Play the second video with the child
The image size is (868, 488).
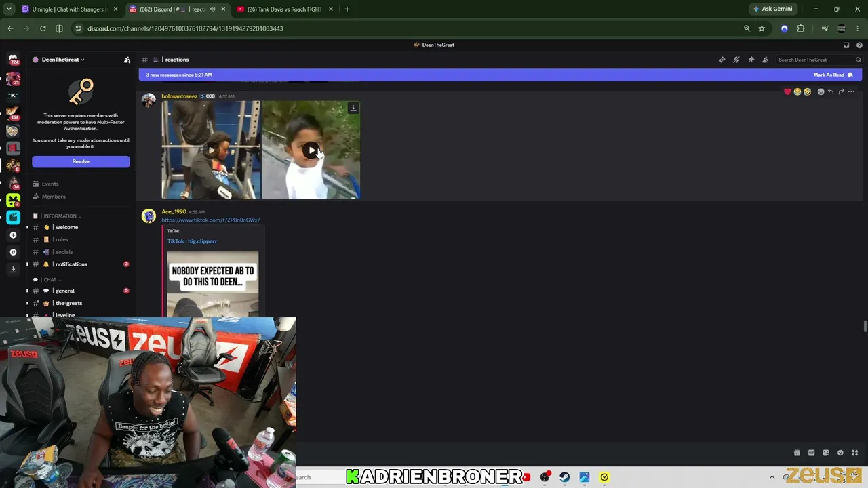pyautogui.click(x=311, y=150)
